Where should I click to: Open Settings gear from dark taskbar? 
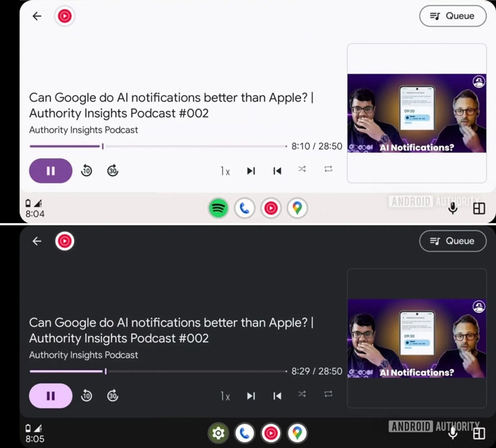[x=218, y=433]
